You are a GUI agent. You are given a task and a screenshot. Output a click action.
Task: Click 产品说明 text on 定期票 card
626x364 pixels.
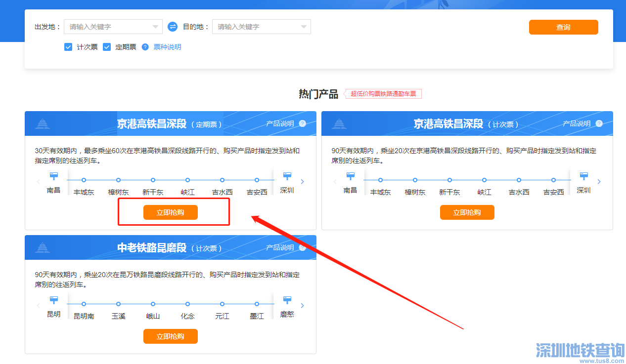coord(280,123)
